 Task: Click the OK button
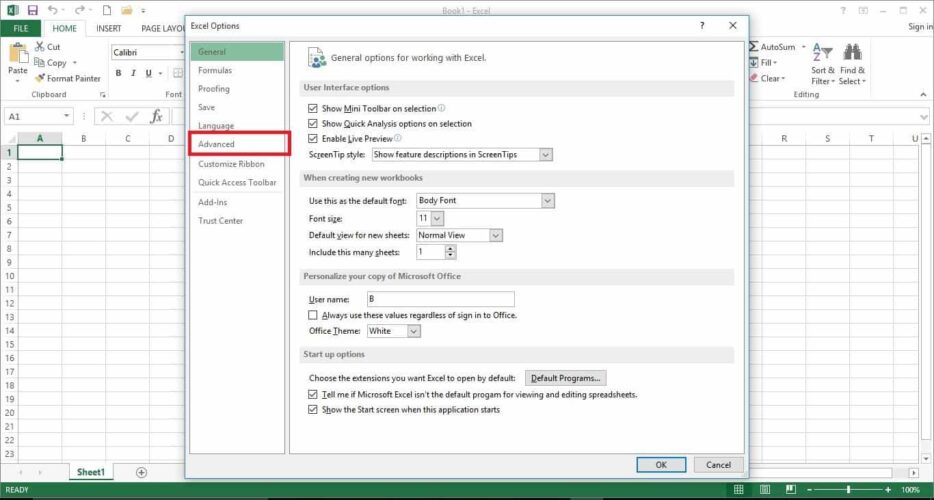[x=661, y=465]
